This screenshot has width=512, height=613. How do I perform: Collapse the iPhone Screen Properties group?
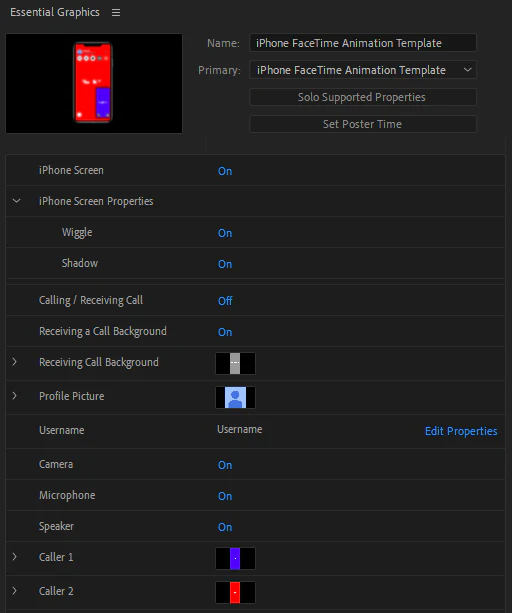(16, 201)
